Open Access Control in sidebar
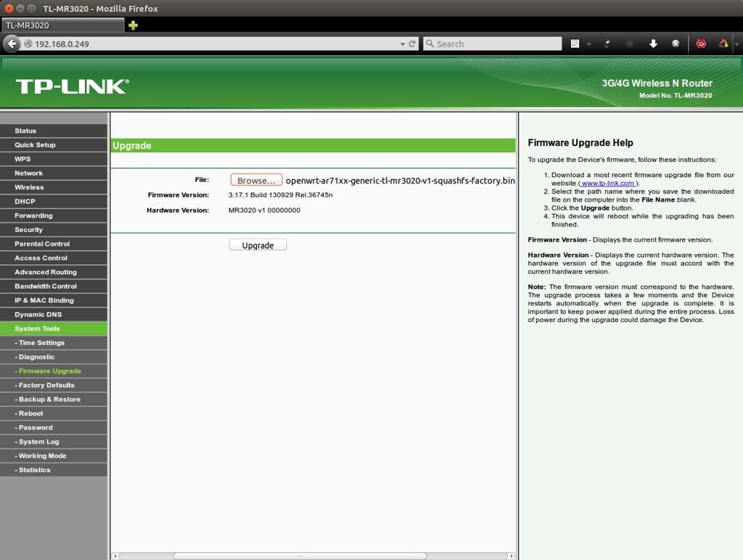This screenshot has width=743, height=560. click(x=54, y=258)
